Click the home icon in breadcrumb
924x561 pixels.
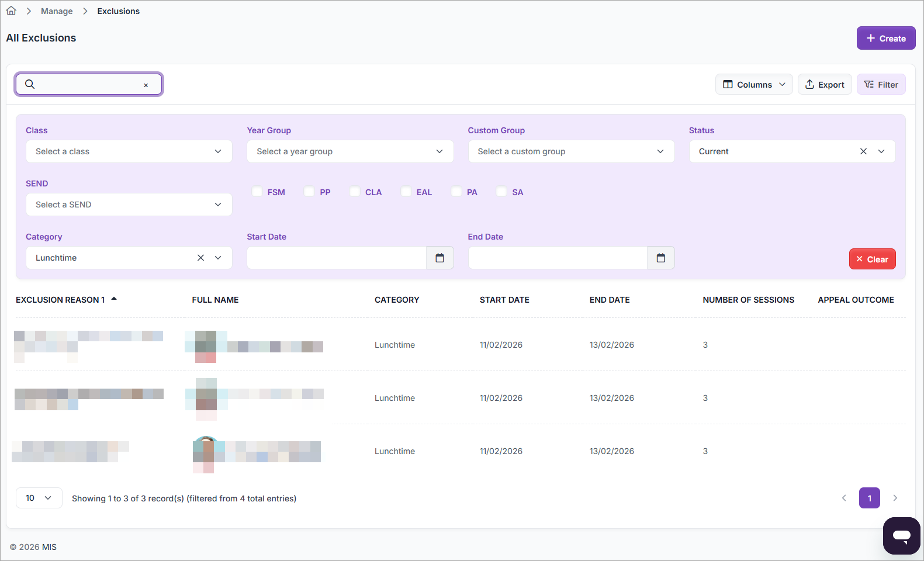pyautogui.click(x=11, y=11)
